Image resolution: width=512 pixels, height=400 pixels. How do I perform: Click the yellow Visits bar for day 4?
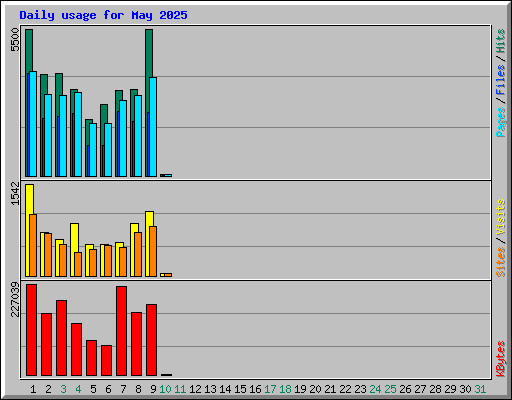tap(74, 237)
